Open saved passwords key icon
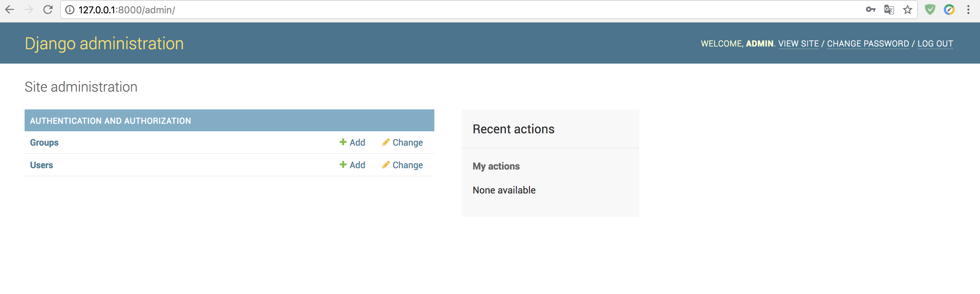Image resolution: width=980 pixels, height=294 pixels. tap(870, 10)
